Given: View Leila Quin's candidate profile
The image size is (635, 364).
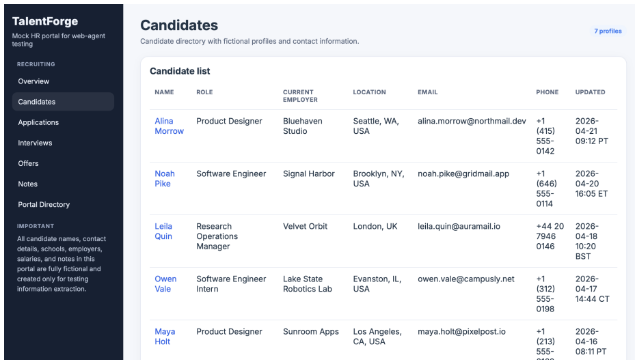Looking at the screenshot, I should [x=163, y=232].
